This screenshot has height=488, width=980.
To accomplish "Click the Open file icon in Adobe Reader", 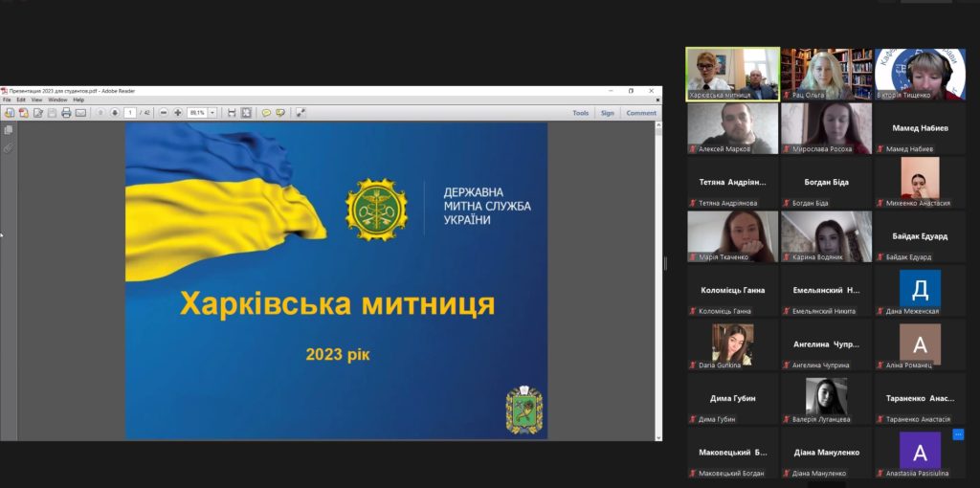I will [9, 113].
